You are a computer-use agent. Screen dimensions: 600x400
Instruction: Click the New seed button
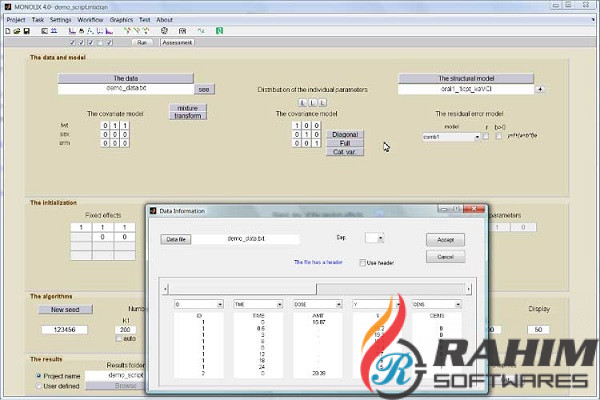(65, 309)
